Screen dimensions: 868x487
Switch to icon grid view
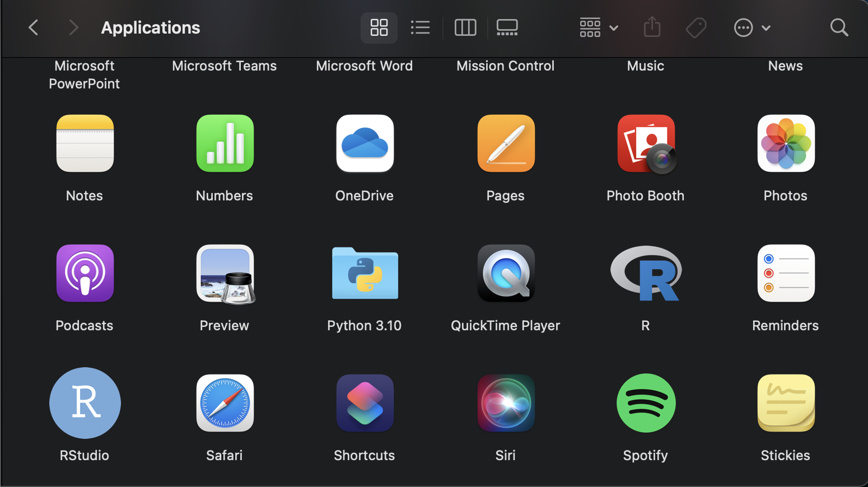379,27
